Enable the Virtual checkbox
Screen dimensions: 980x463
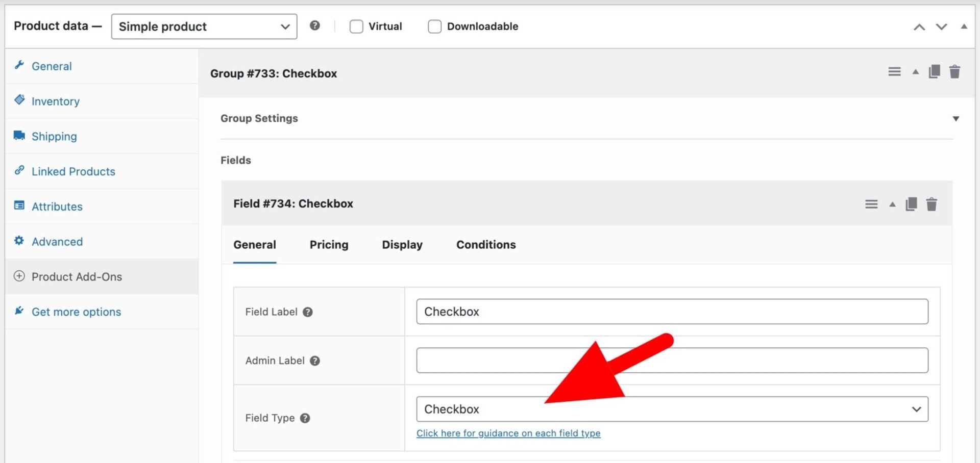pos(356,27)
